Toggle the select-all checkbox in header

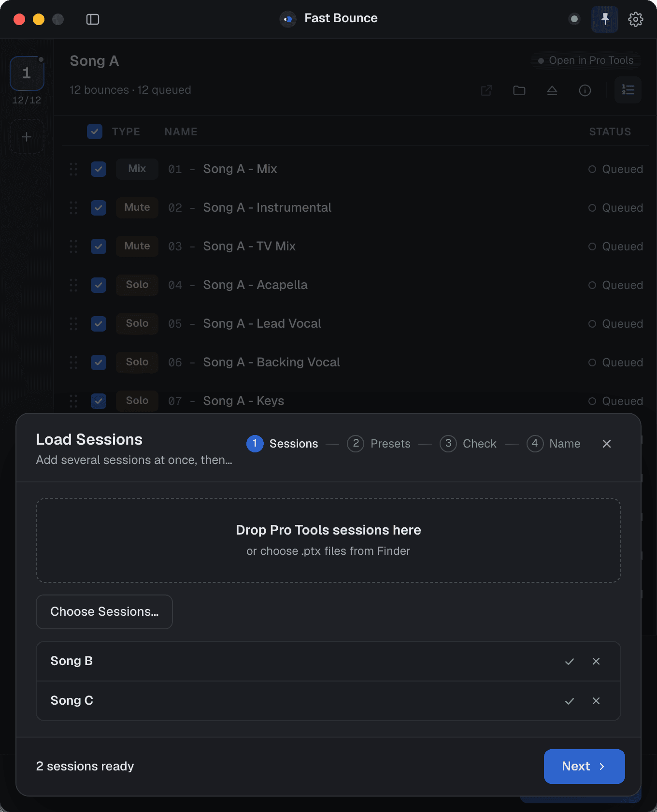(95, 131)
